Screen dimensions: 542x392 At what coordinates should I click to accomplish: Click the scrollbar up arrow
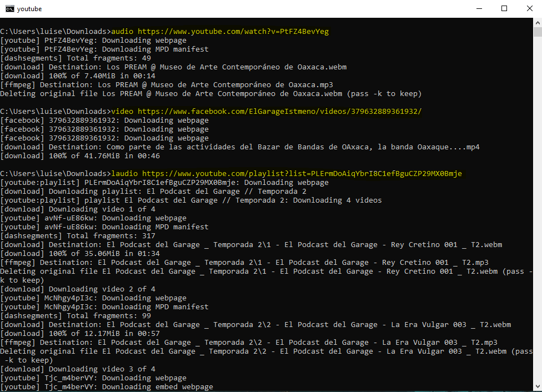click(538, 23)
